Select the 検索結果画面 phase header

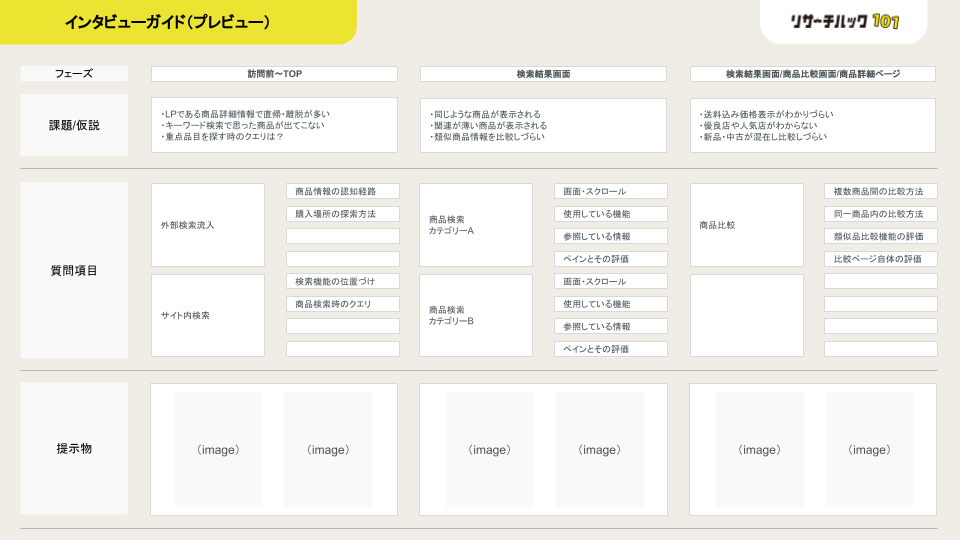[543, 74]
